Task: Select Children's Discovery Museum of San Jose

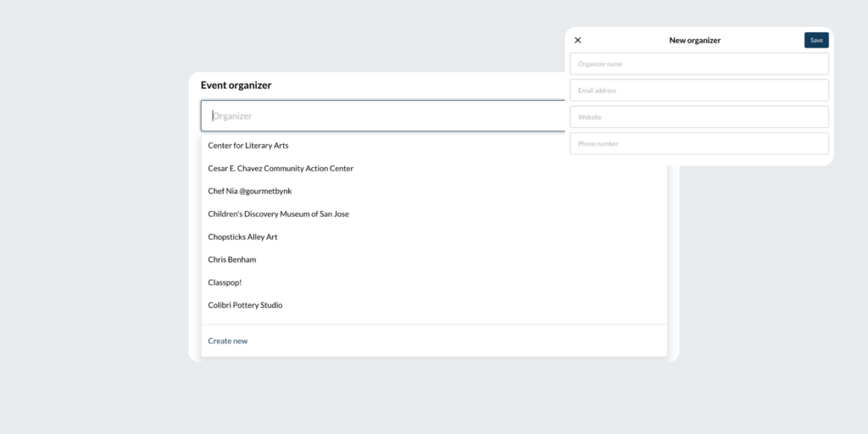Action: tap(278, 214)
